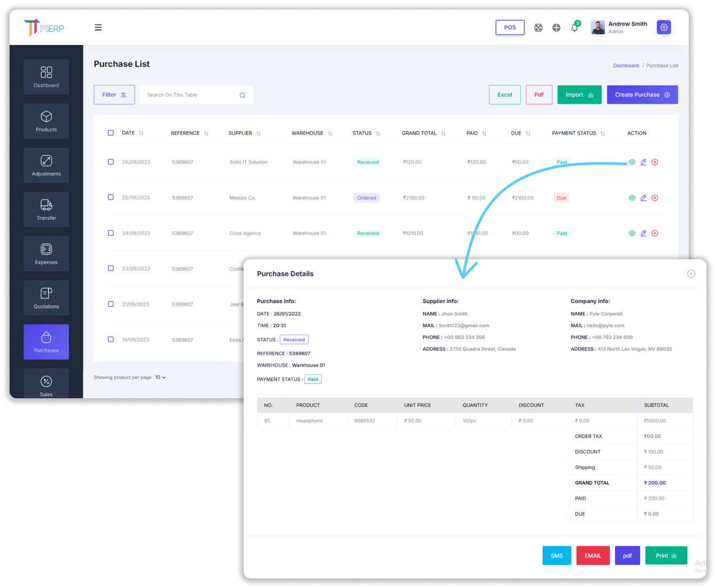Click the Create Purchase button

(642, 95)
